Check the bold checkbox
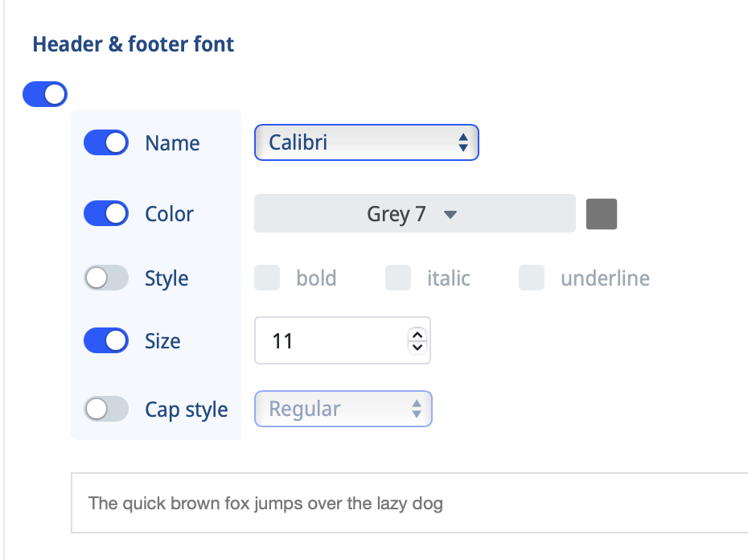The width and height of the screenshot is (748, 560). [x=267, y=278]
